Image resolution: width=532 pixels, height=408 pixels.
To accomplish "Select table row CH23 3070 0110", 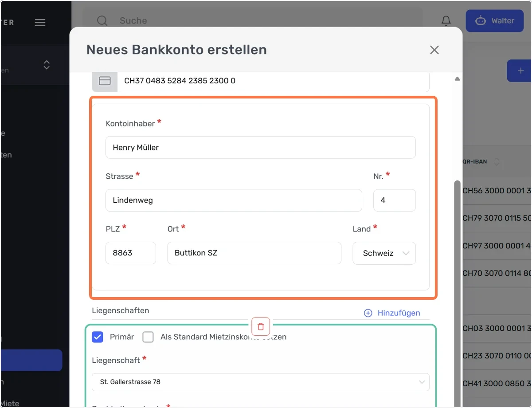I will click(497, 356).
